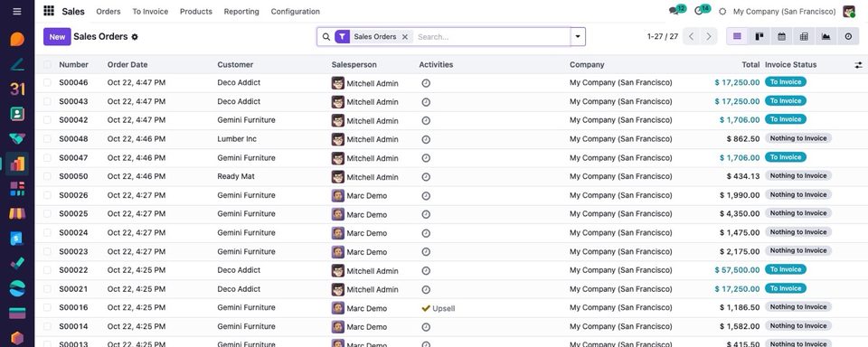
Task: Switch to calendar view
Action: click(781, 36)
